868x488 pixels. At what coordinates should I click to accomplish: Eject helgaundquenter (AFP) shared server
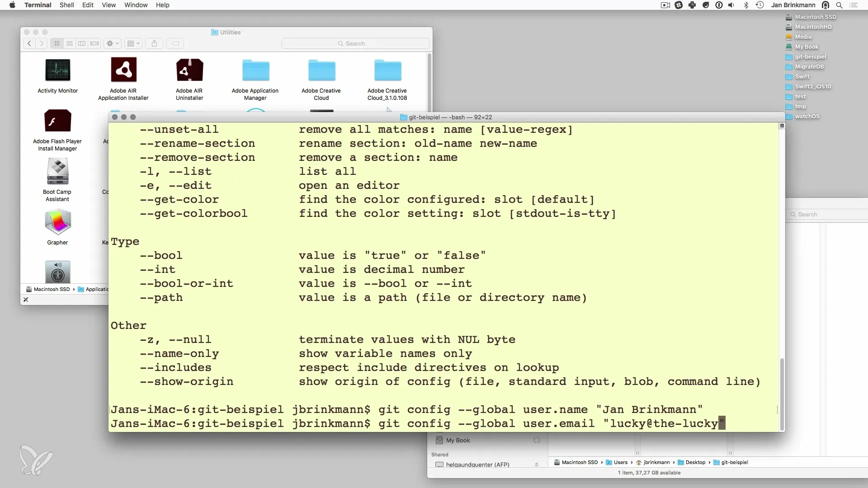coord(537,465)
